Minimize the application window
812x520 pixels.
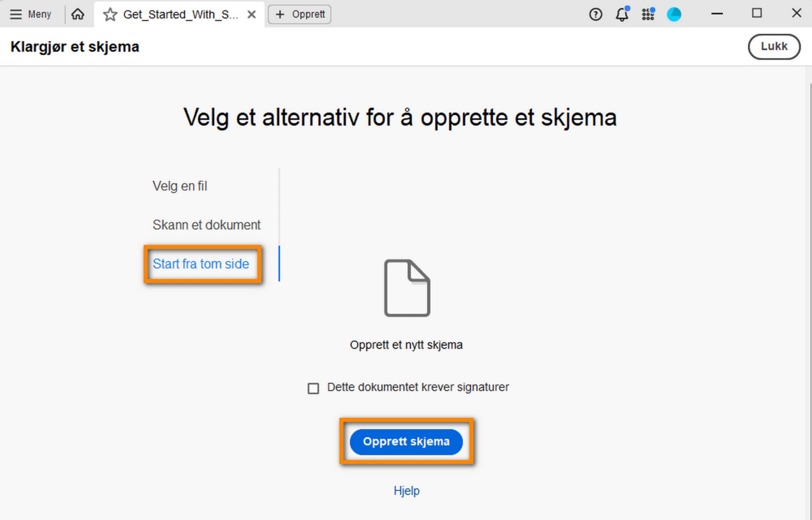point(717,14)
